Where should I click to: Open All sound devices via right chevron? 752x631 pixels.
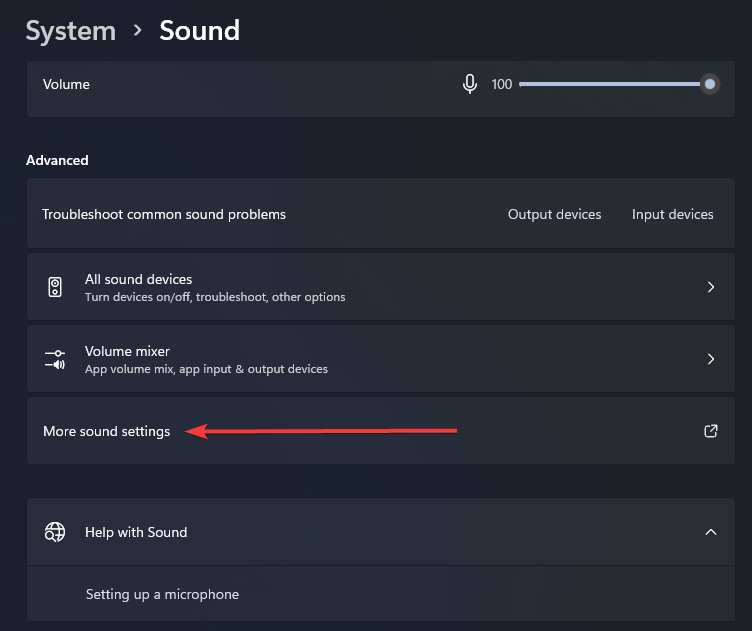pyautogui.click(x=711, y=287)
